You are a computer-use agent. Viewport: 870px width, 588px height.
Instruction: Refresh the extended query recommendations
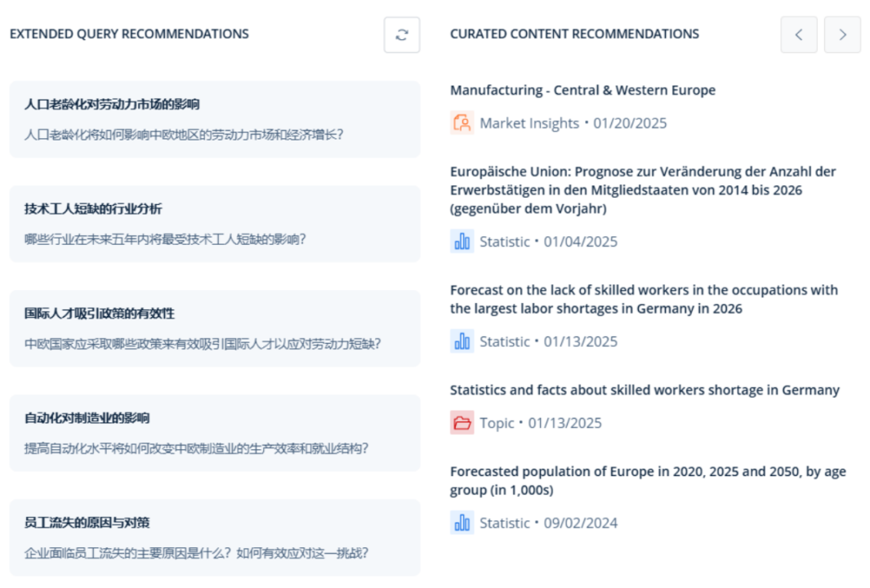[x=402, y=35]
